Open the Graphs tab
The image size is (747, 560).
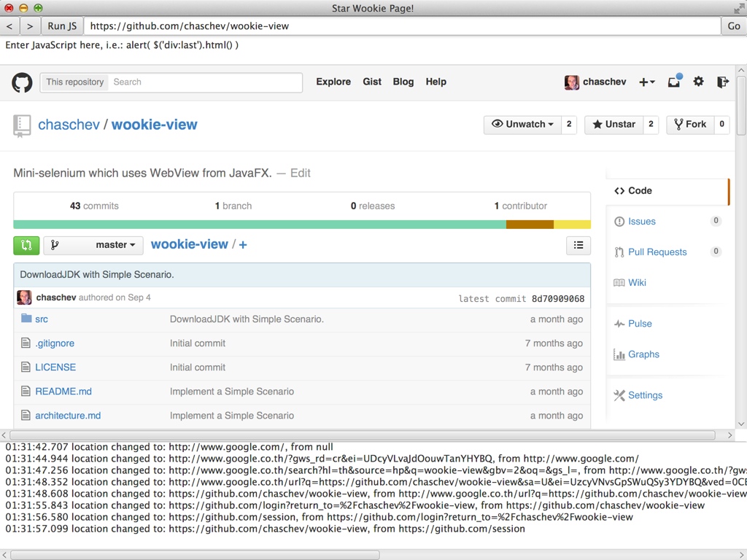pyautogui.click(x=643, y=354)
